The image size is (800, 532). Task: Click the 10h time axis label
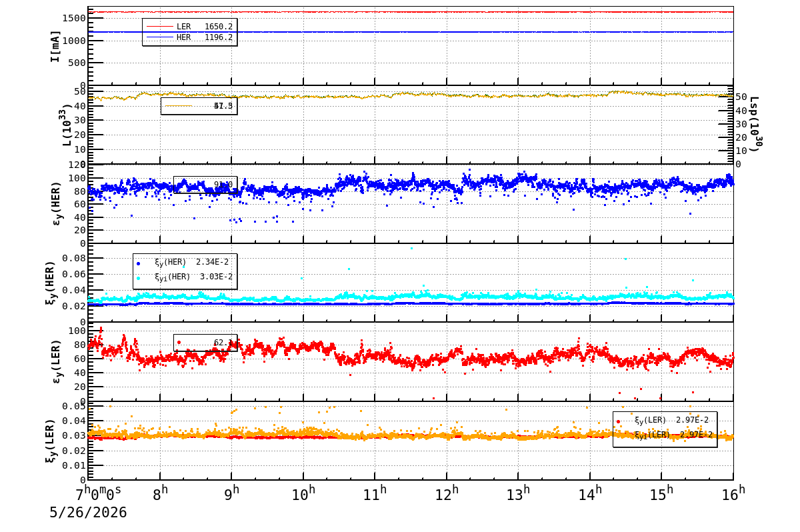coord(304,493)
